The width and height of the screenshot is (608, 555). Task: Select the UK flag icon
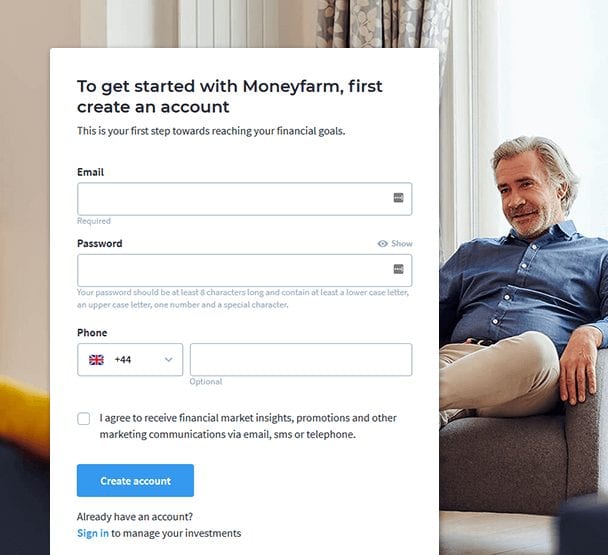coord(96,360)
